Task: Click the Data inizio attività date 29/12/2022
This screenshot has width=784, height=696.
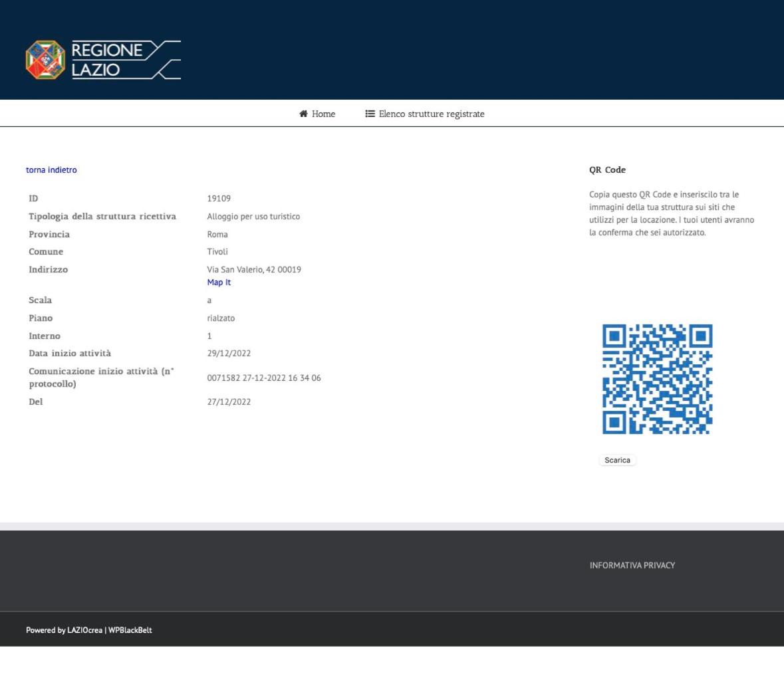Action: 229,353
